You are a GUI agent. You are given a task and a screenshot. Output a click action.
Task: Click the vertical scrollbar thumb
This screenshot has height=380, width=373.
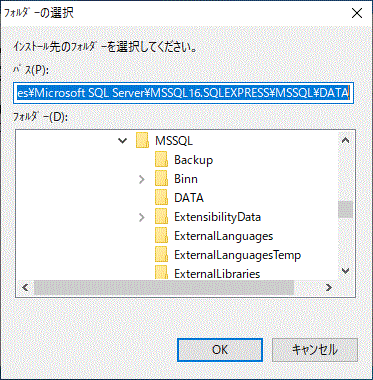[345, 209]
